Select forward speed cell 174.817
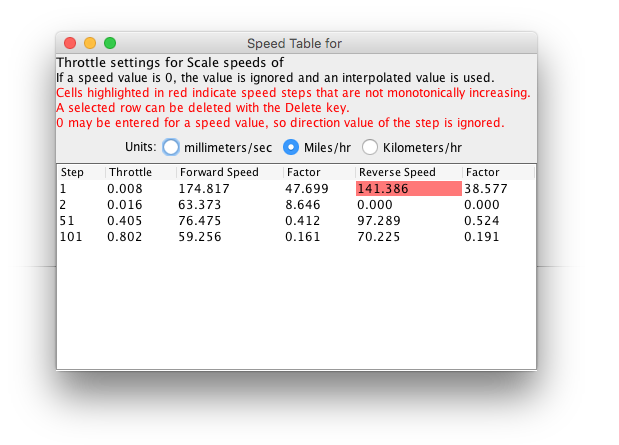Viewport: 619px width, 445px height. tap(230, 188)
